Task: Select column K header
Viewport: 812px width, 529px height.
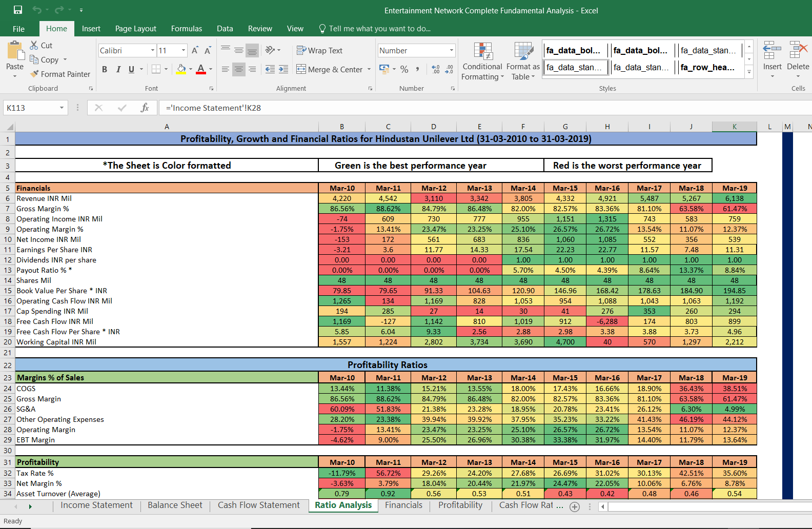Action: point(734,127)
